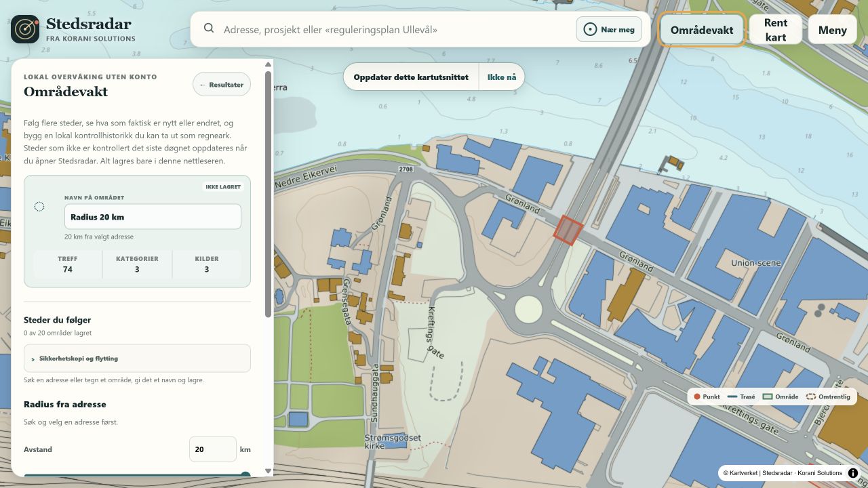The image size is (868, 488).
Task: Click the info icon beside the Kartverket attribution
Action: click(x=853, y=473)
